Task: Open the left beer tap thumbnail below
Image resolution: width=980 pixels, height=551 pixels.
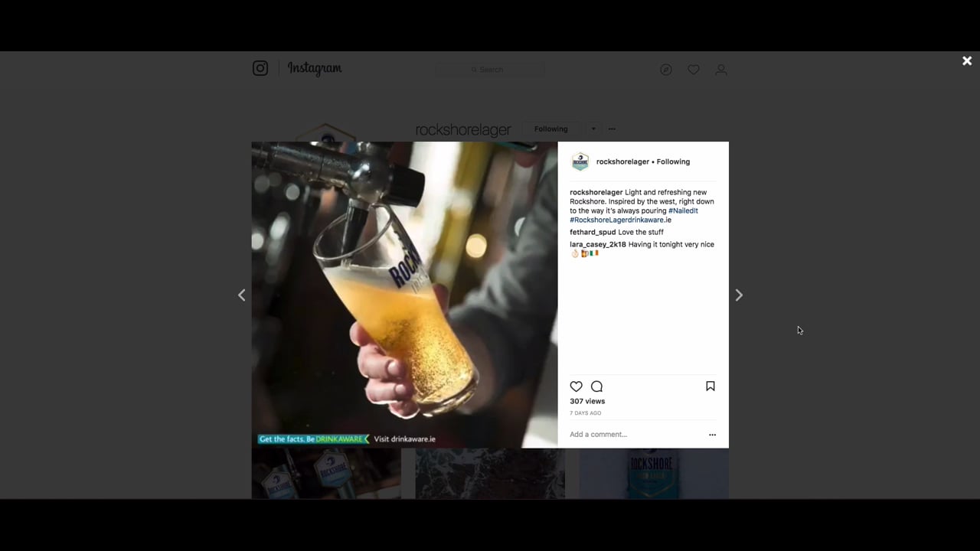Action: (326, 474)
